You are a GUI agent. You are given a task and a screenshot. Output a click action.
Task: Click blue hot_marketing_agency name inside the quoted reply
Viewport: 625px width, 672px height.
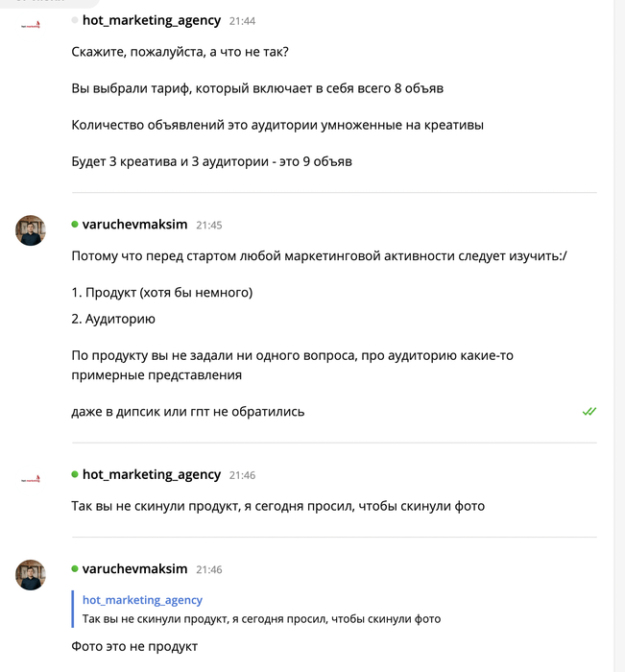click(142, 600)
